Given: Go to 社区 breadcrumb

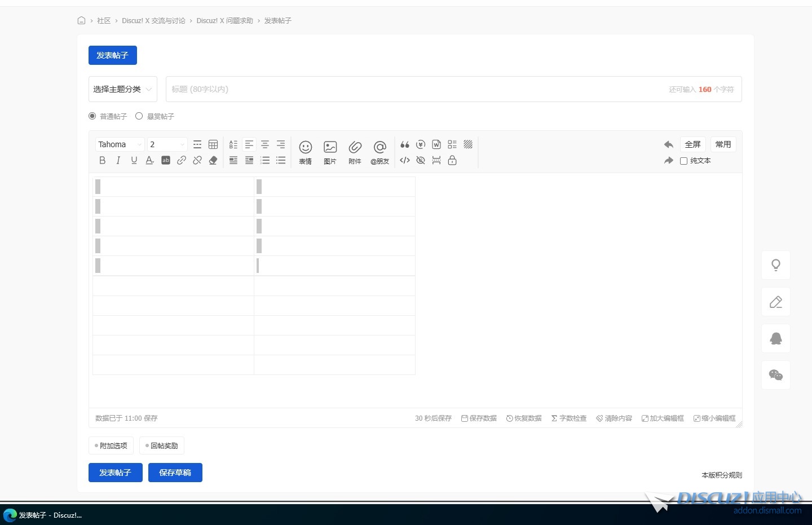Looking at the screenshot, I should click(104, 21).
